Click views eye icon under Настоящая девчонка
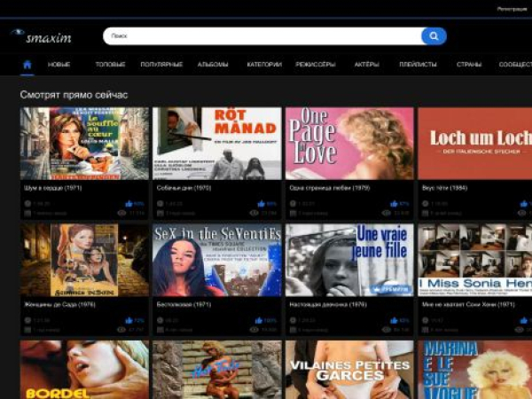This screenshot has width=532, height=399. click(x=387, y=330)
